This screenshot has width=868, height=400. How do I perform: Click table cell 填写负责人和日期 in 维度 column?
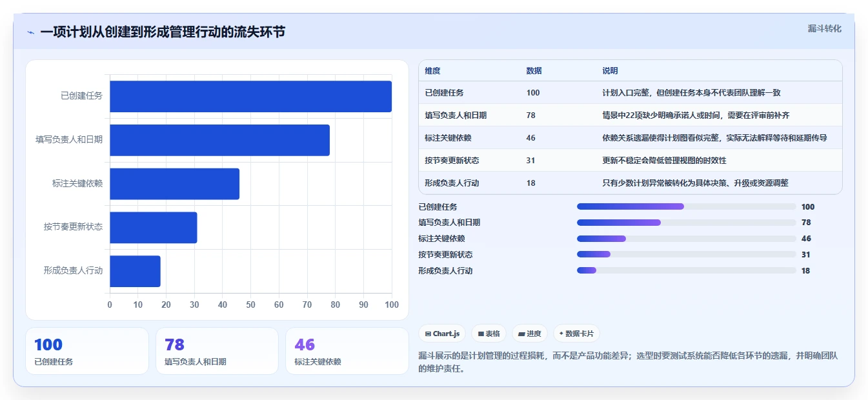tap(456, 115)
